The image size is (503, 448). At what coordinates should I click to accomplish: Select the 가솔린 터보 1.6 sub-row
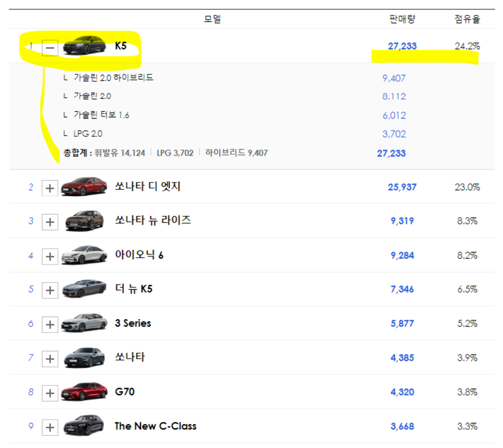coord(101,115)
